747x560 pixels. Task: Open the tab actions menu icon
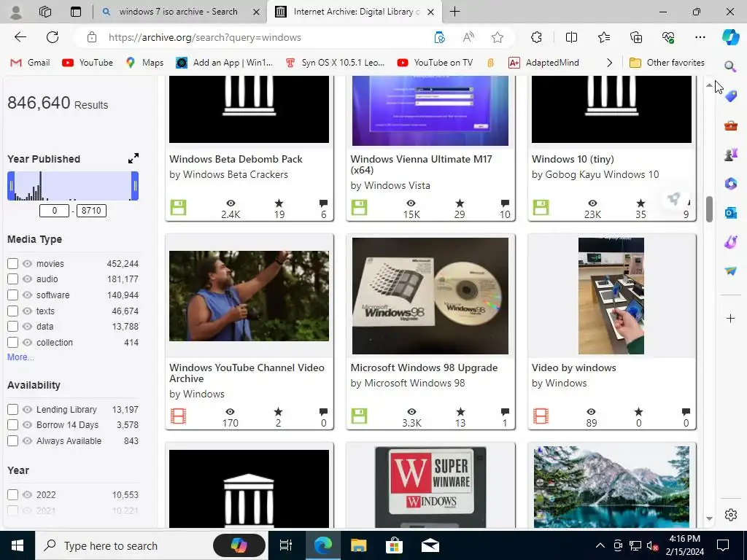(x=76, y=12)
